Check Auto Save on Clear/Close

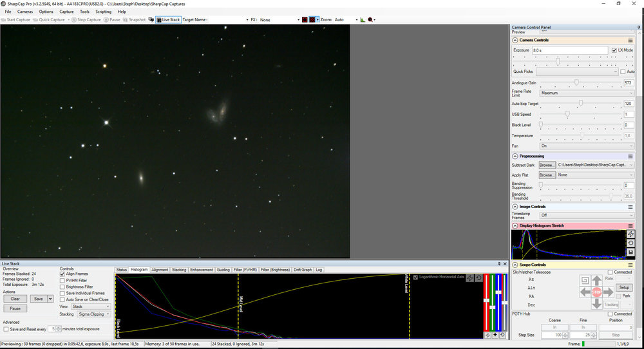[x=62, y=299]
